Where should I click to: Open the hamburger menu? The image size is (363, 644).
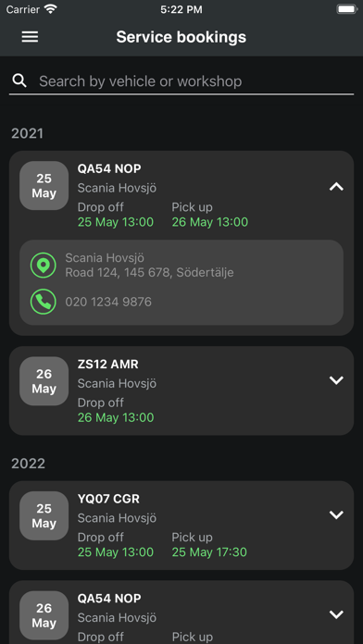coord(30,37)
